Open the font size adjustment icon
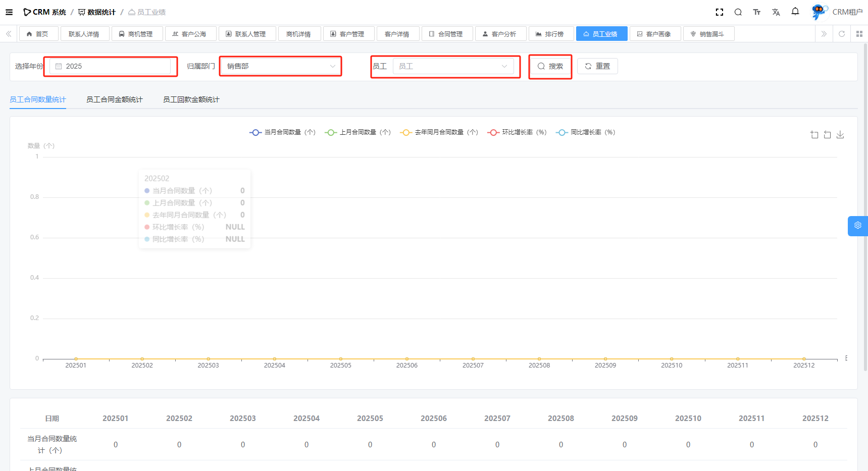This screenshot has width=868, height=471. click(756, 12)
